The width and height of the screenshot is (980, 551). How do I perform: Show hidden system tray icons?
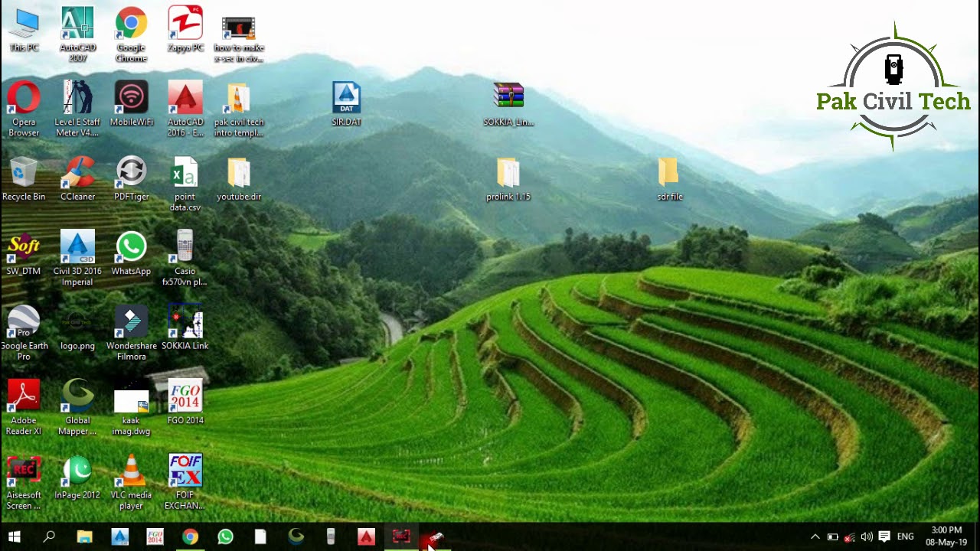[x=815, y=536]
